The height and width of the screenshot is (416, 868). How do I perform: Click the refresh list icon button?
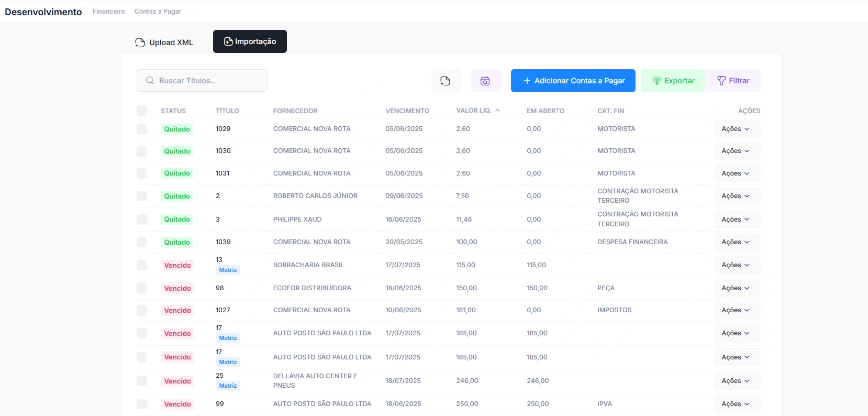[446, 81]
